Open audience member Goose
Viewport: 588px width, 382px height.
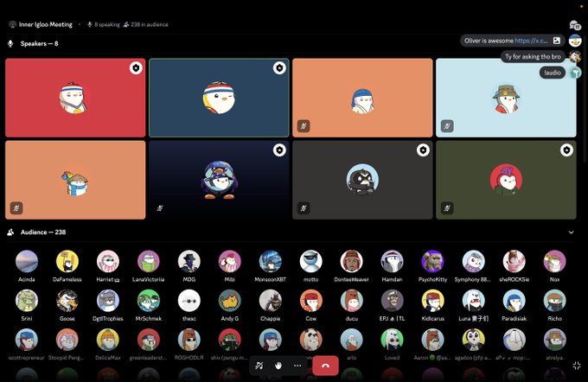tap(67, 301)
